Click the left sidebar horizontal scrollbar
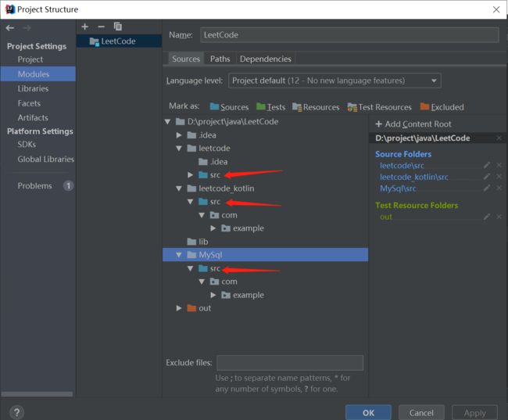The height and width of the screenshot is (420, 508). pyautogui.click(x=37, y=394)
